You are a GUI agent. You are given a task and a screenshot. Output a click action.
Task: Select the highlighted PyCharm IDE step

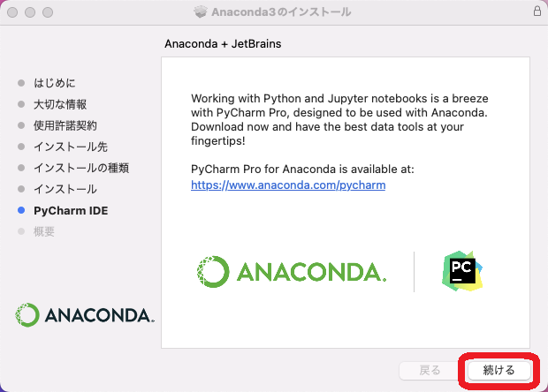[x=69, y=210]
